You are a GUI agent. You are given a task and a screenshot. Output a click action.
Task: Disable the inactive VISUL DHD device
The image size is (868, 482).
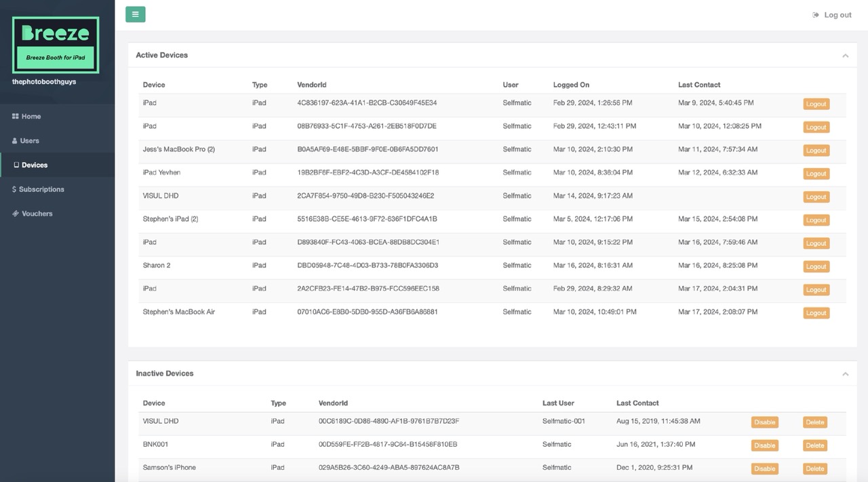click(764, 422)
